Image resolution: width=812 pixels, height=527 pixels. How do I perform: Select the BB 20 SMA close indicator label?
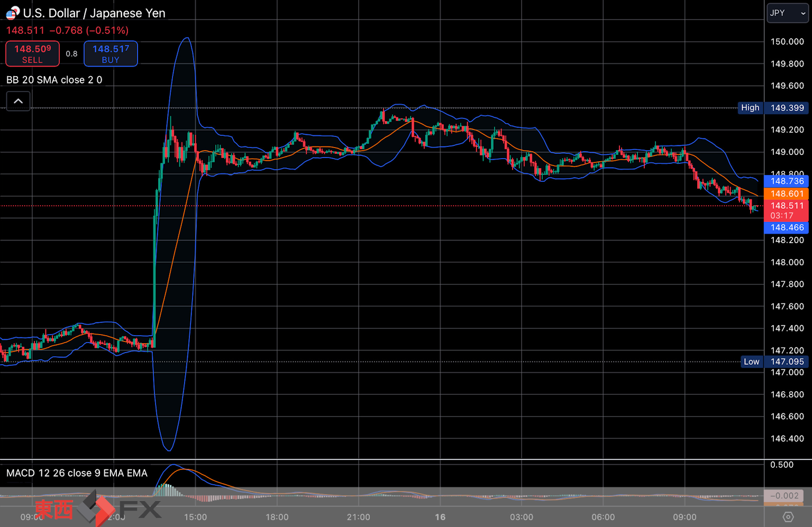pyautogui.click(x=54, y=80)
